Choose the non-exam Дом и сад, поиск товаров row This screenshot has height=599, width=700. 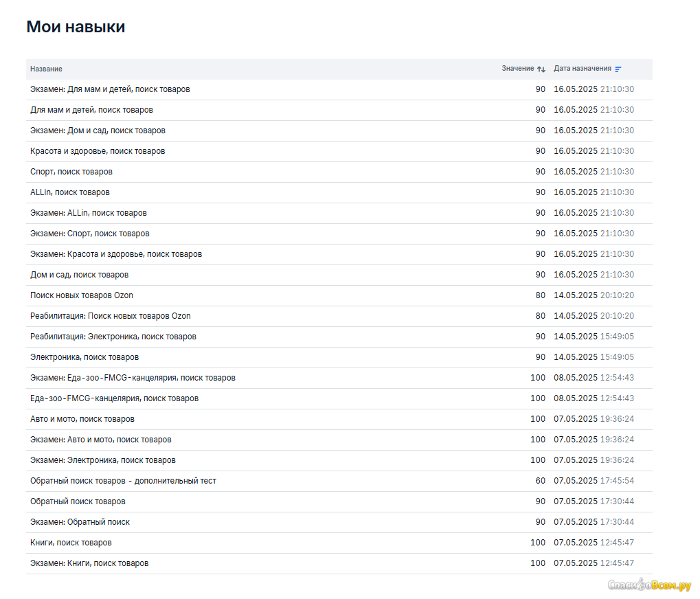pyautogui.click(x=339, y=275)
